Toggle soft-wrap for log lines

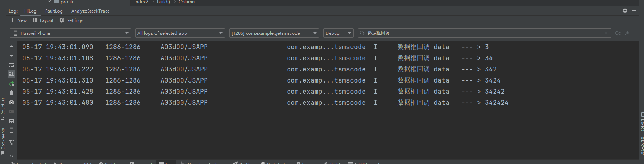11,65
